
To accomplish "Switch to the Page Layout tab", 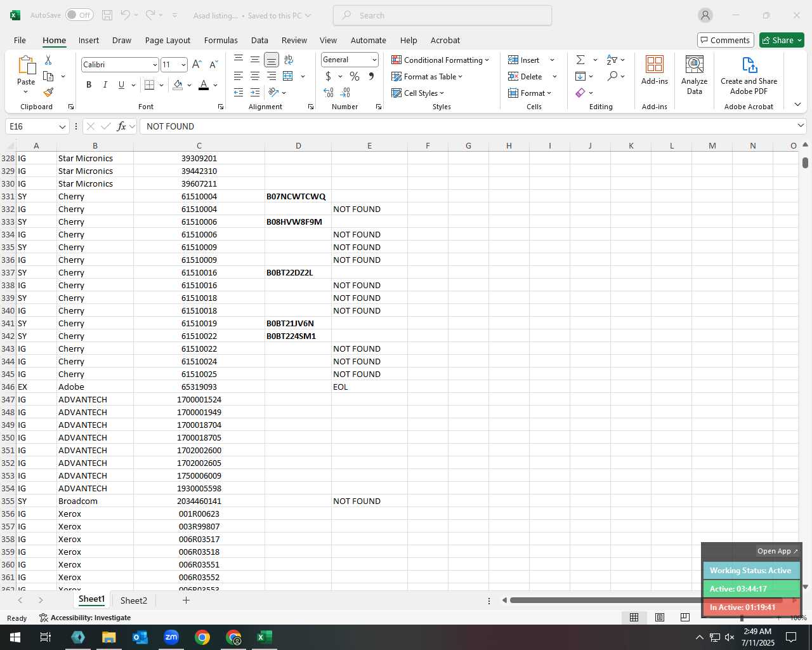I will tap(167, 40).
